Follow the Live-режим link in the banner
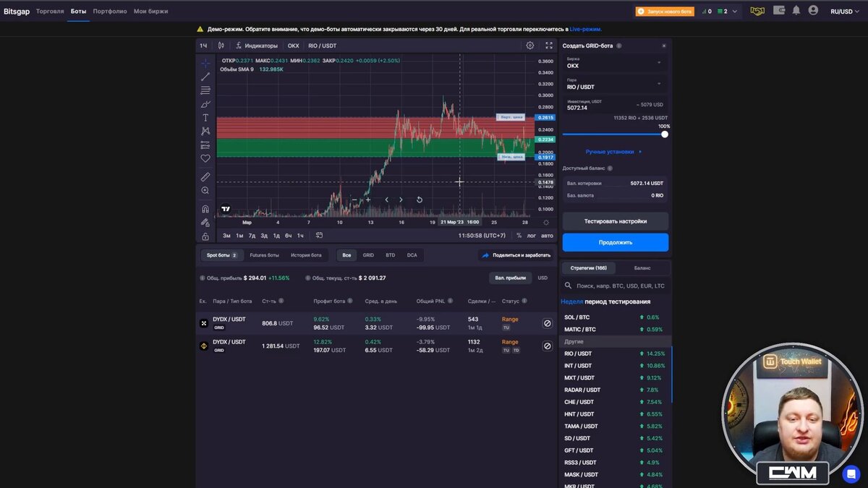 pyautogui.click(x=585, y=29)
